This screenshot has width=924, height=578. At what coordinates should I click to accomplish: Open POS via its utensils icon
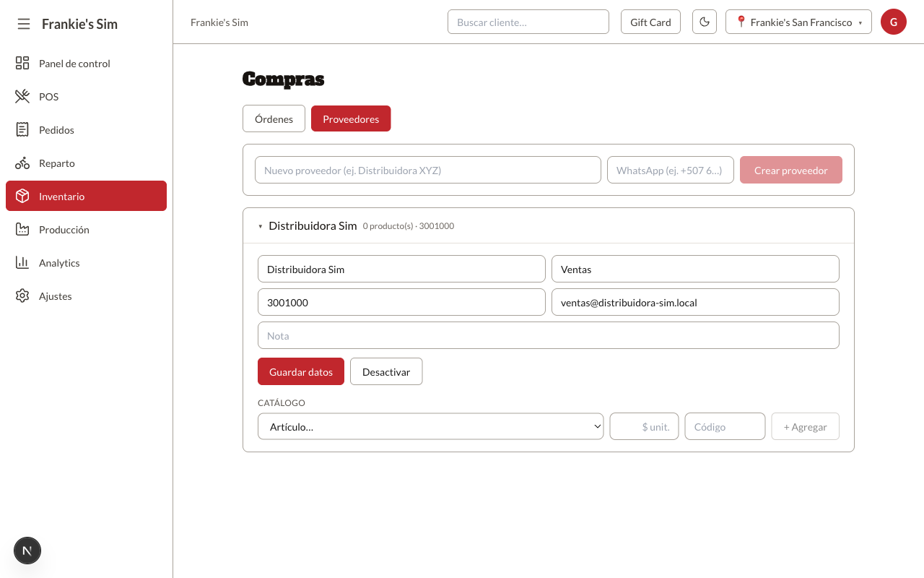(x=22, y=97)
